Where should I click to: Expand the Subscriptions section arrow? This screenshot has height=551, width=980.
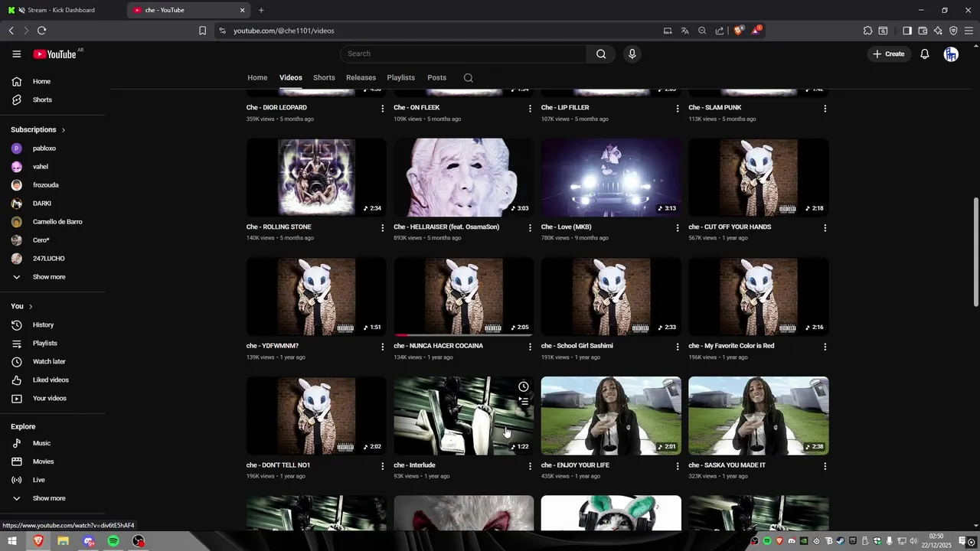pos(64,130)
